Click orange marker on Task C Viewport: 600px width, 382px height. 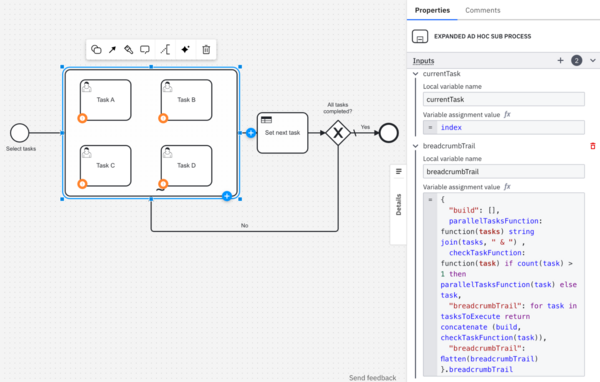pyautogui.click(x=82, y=184)
